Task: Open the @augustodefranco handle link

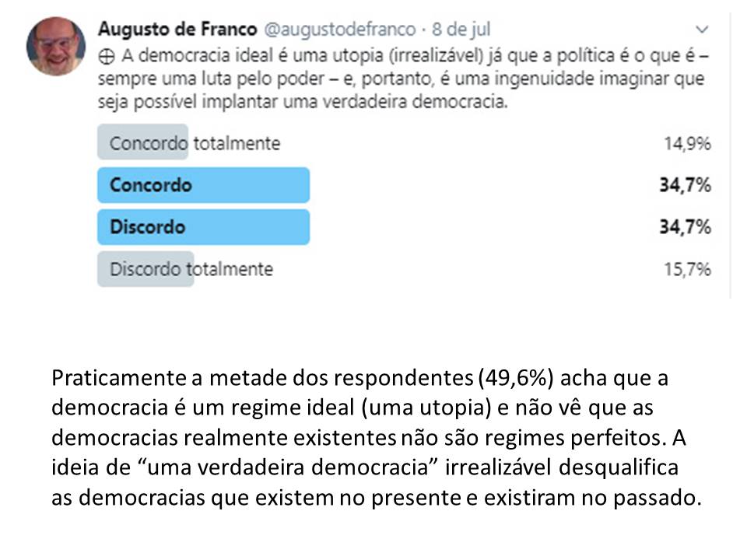Action: 340,30
